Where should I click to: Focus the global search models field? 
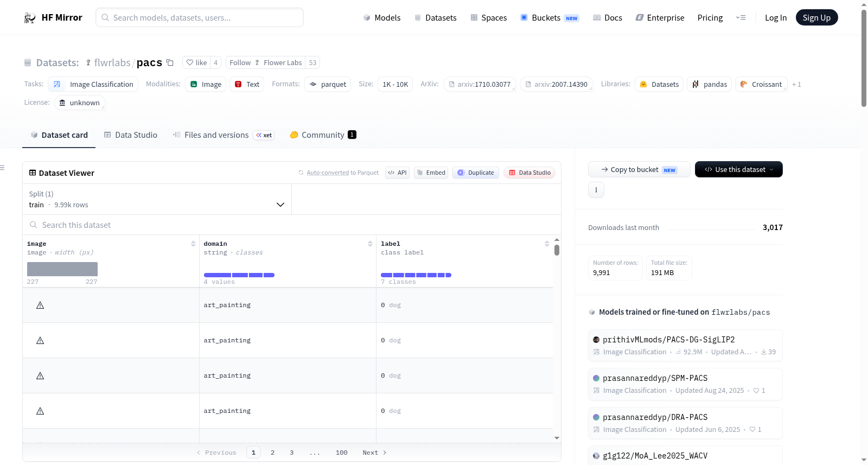(200, 17)
